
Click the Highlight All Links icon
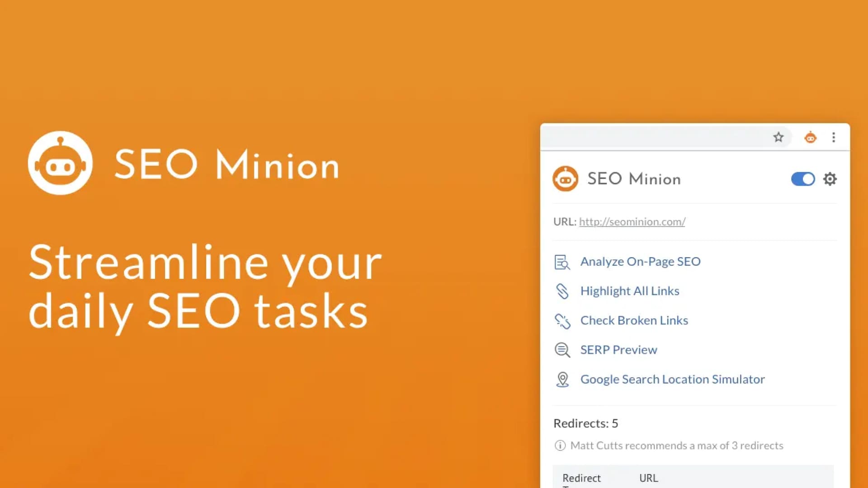[562, 291]
